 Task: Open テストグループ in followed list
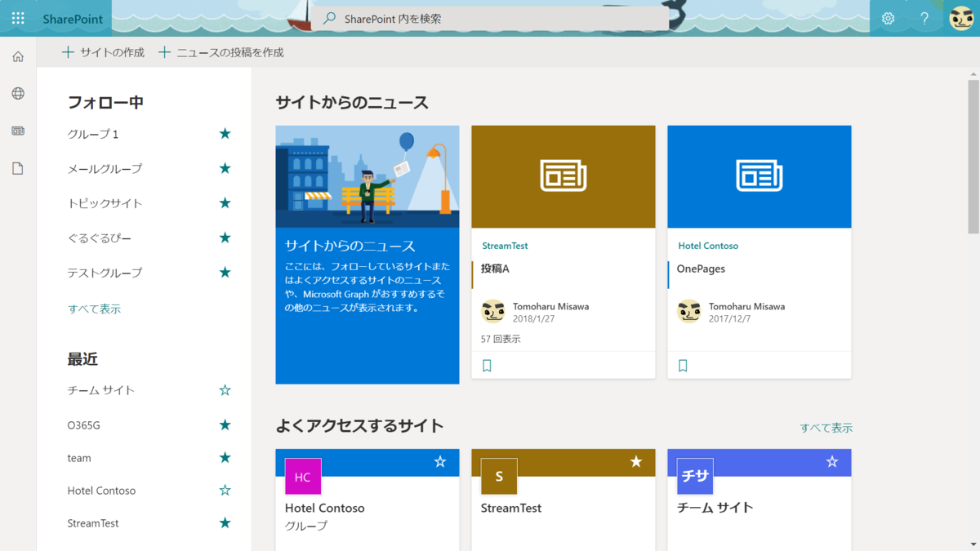pos(105,273)
